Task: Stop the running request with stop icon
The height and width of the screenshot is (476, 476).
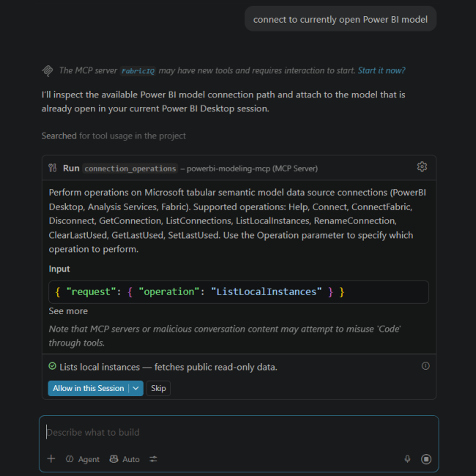Action: [426, 458]
